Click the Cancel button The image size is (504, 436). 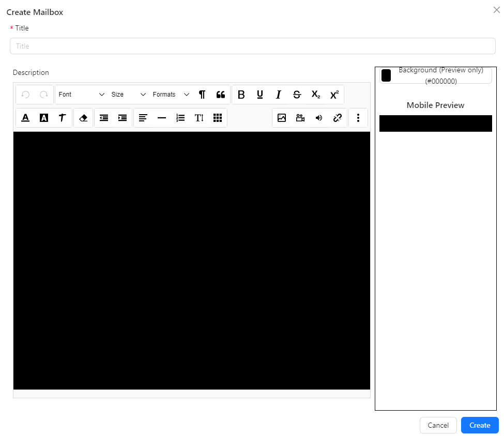[x=438, y=425]
